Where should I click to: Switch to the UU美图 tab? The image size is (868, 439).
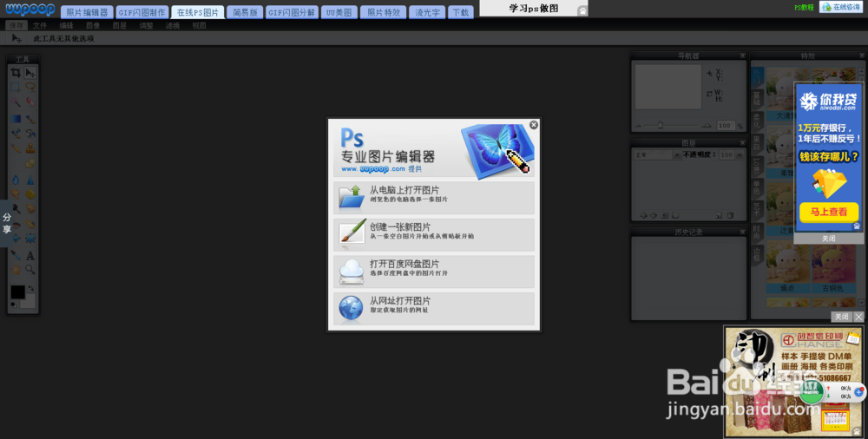339,12
